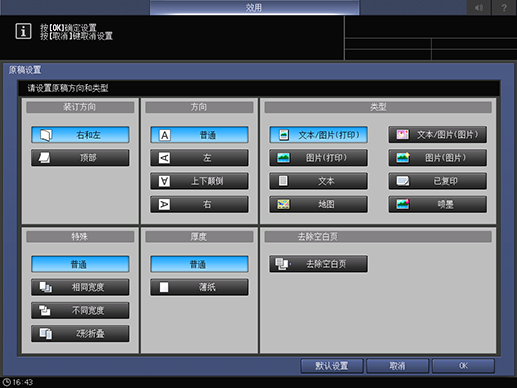Click the 类型 section header

tap(378, 107)
